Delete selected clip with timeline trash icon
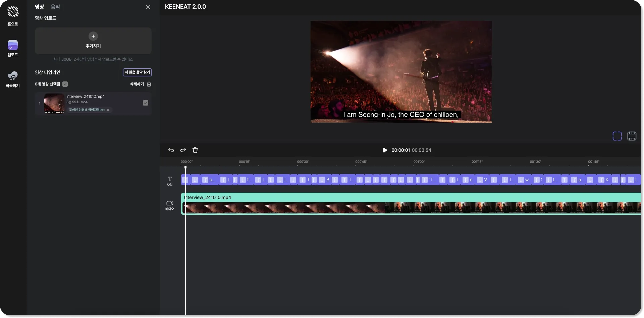 [195, 150]
